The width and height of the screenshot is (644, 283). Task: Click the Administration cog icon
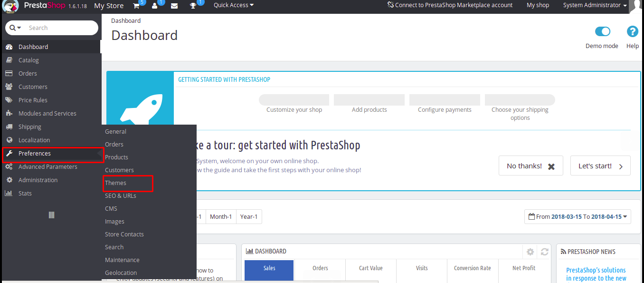(9, 180)
